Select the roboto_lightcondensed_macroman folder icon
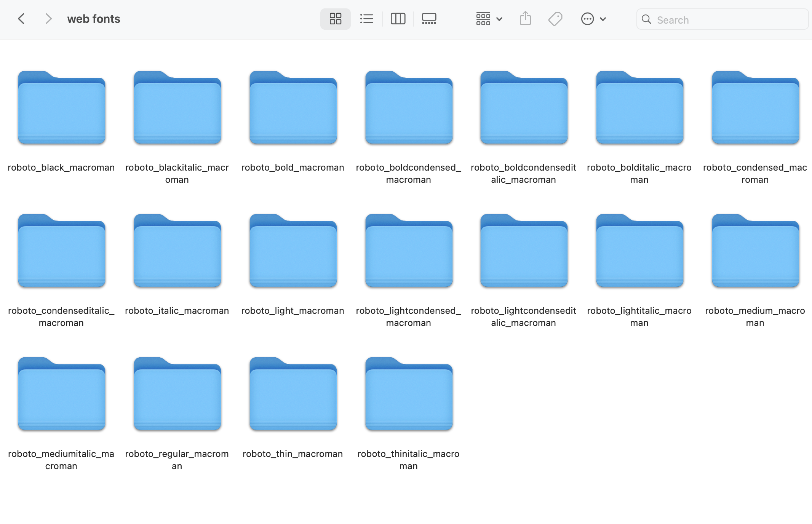Screen dimensions: 812x524 tap(409, 251)
